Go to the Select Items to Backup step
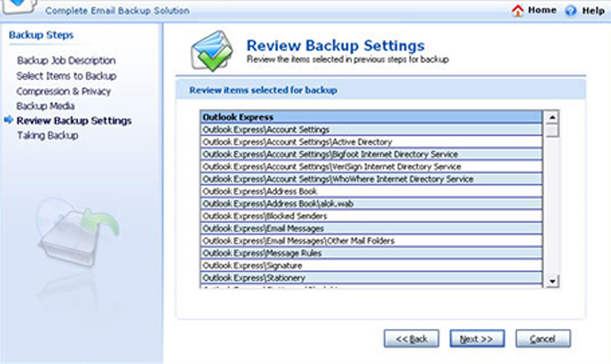 click(x=66, y=76)
